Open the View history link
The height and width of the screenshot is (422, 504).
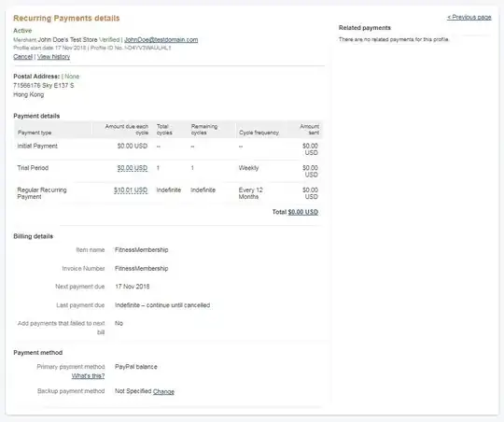point(54,57)
